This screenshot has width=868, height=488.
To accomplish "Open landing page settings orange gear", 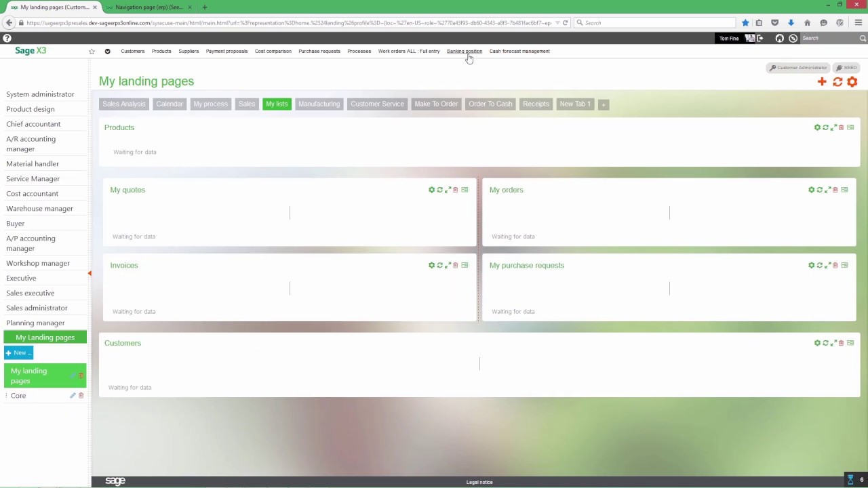I will [852, 82].
